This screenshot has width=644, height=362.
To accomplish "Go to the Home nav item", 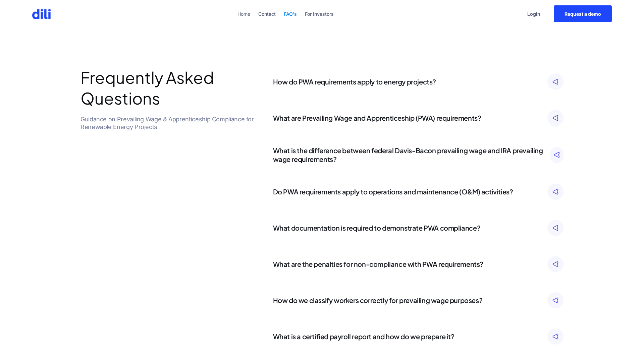I will [244, 14].
